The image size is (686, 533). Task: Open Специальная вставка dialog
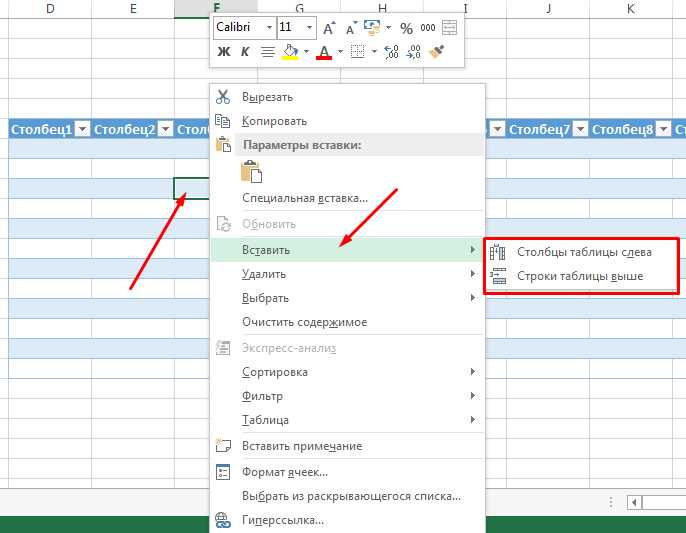click(x=348, y=198)
